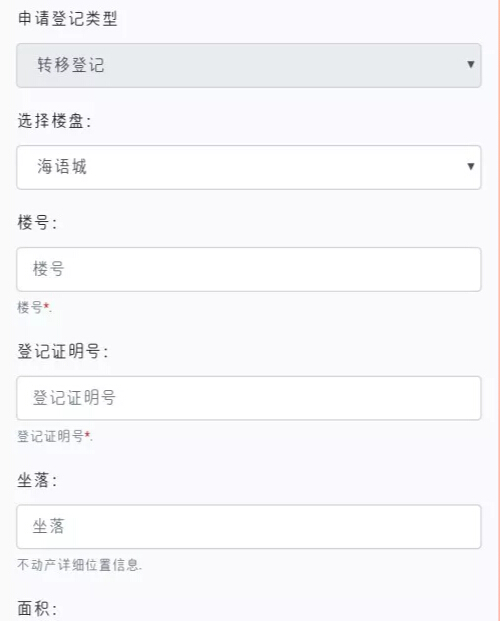Click the red asterisk after 登记证明号 hint
Viewport: 500px width, 621px height.
pos(87,434)
